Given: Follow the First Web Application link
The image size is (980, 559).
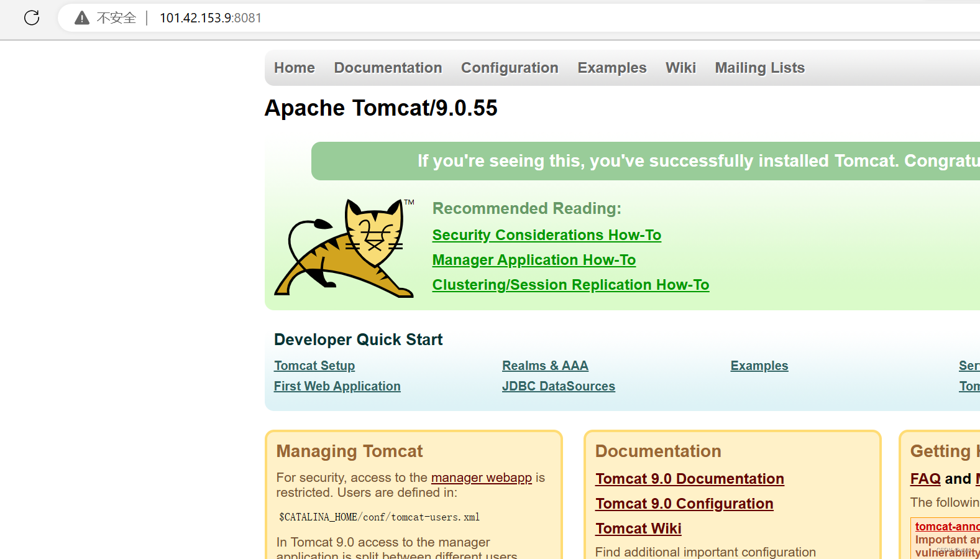Looking at the screenshot, I should point(337,386).
